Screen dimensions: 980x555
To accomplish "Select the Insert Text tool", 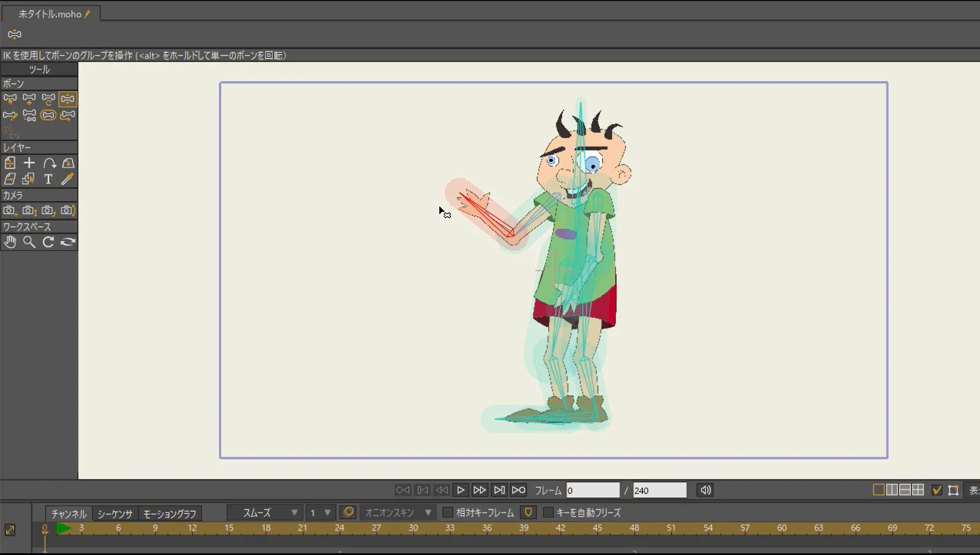I will point(49,179).
